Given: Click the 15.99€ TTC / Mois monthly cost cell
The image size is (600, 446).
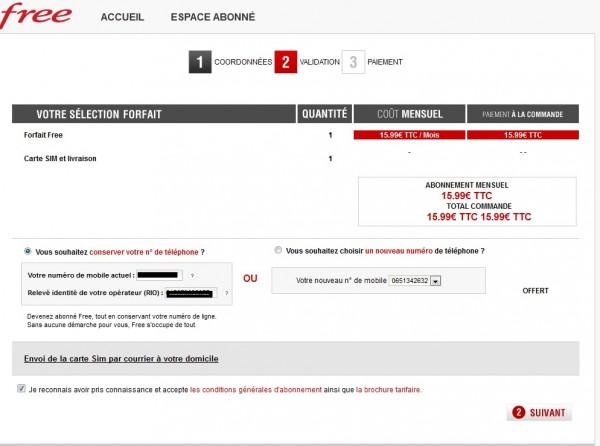Looking at the screenshot, I should [x=409, y=135].
